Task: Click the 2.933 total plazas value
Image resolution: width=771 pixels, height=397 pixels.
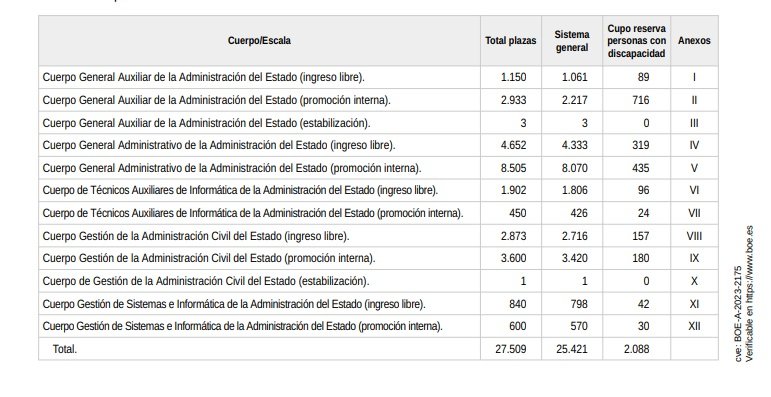Action: coord(513,100)
